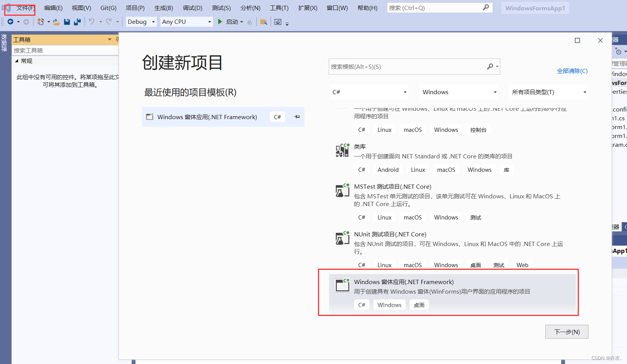The width and height of the screenshot is (627, 364).
Task: Open the new project icon dropdown arrow
Action: click(x=48, y=22)
